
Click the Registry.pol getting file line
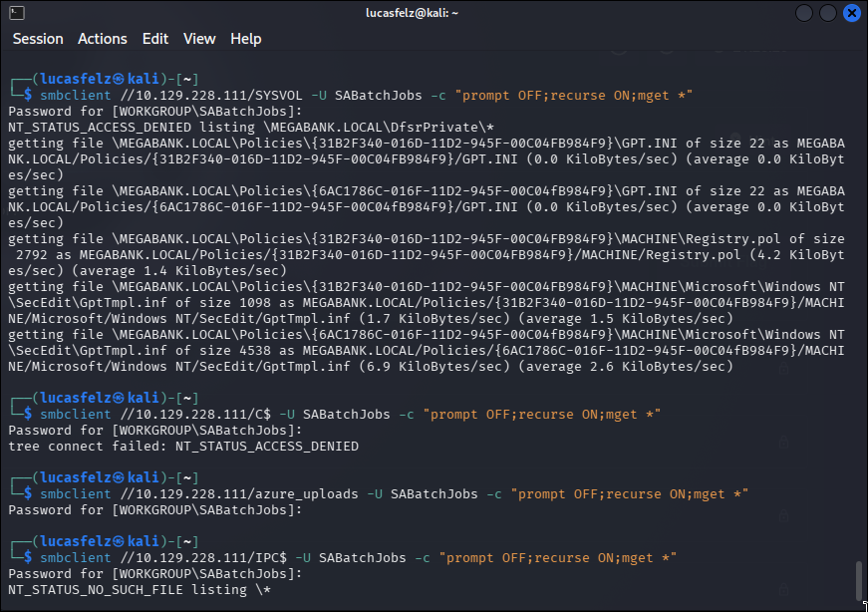tap(427, 255)
